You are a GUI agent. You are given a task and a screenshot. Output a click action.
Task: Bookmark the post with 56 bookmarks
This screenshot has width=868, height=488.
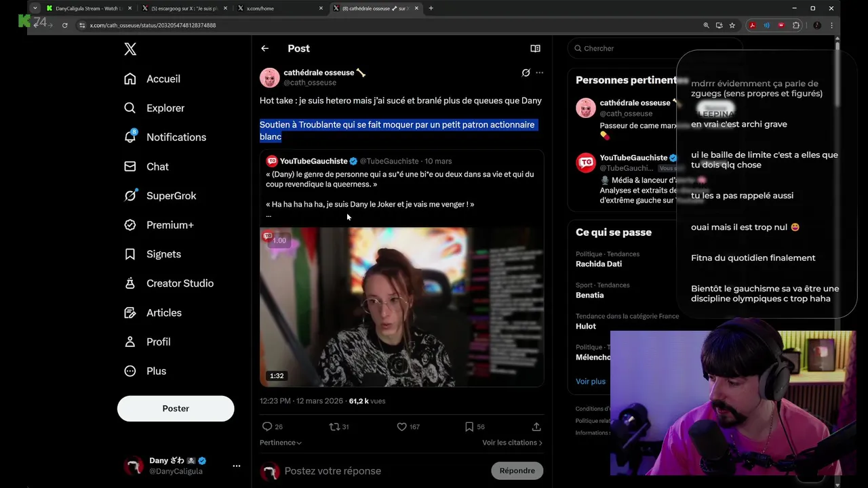click(x=475, y=426)
